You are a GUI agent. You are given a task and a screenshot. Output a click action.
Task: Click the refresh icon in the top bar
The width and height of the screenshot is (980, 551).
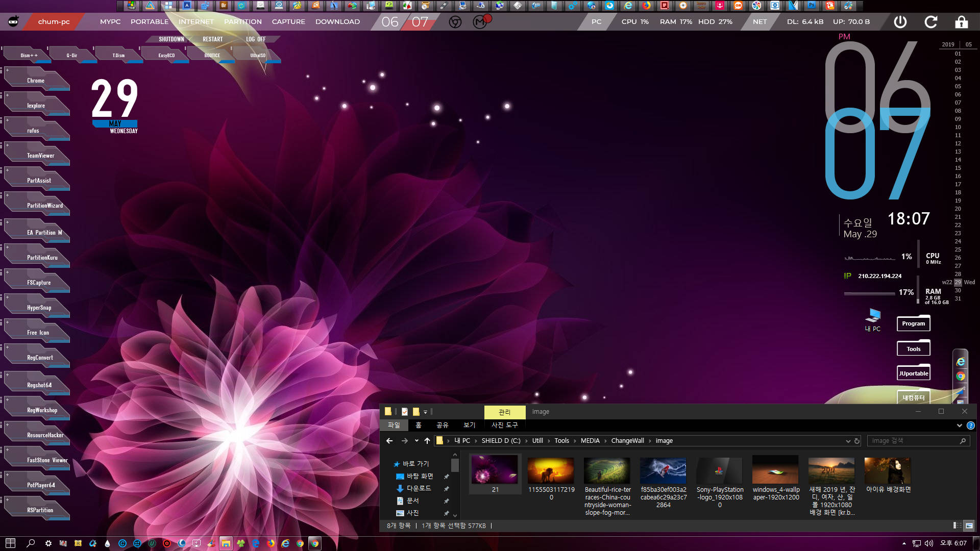(x=931, y=22)
